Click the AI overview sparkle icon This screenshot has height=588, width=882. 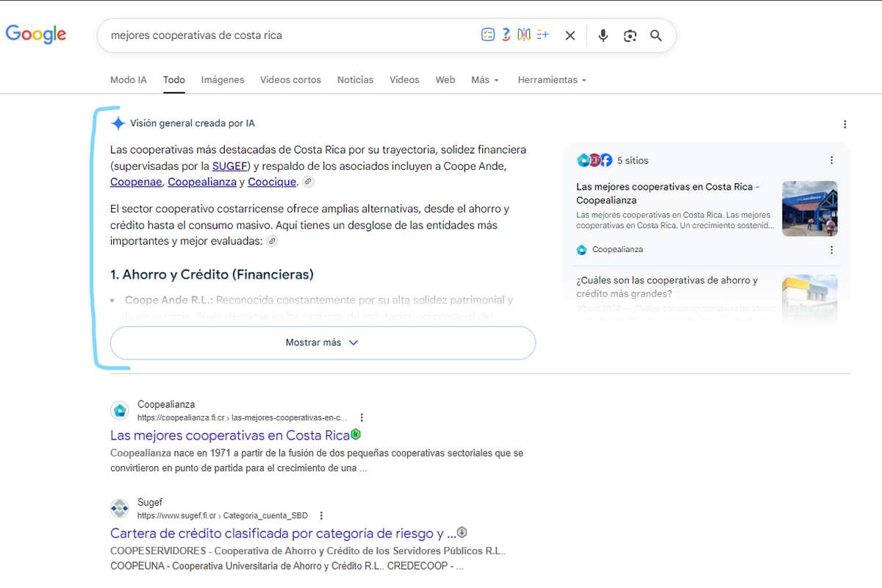click(x=118, y=123)
